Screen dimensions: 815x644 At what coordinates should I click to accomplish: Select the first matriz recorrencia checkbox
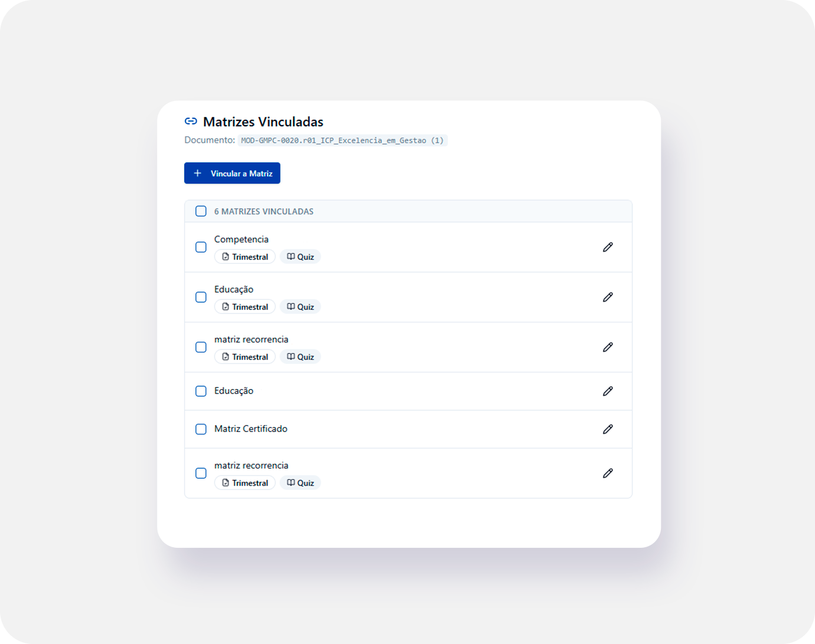(x=201, y=347)
